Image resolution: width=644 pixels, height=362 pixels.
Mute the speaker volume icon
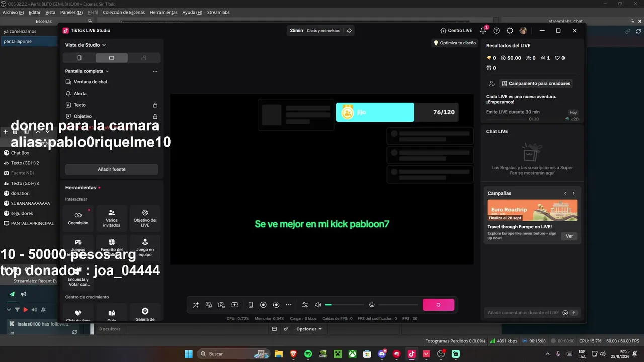pyautogui.click(x=318, y=305)
